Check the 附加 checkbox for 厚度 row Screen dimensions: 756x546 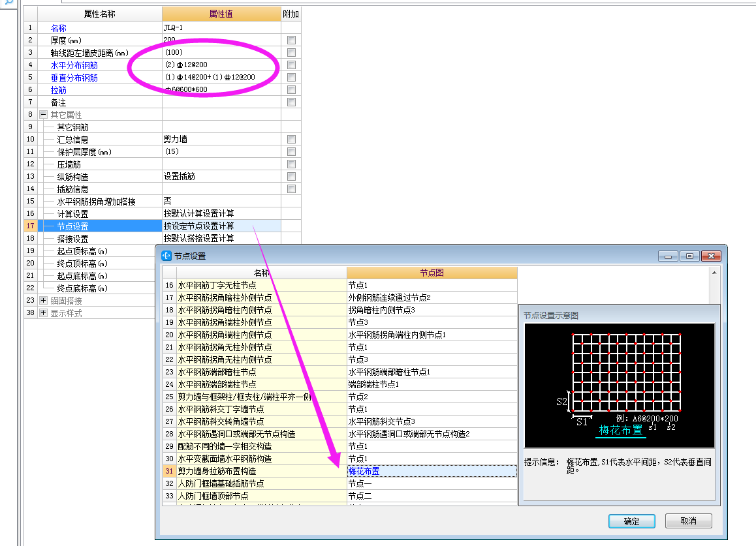click(x=291, y=40)
